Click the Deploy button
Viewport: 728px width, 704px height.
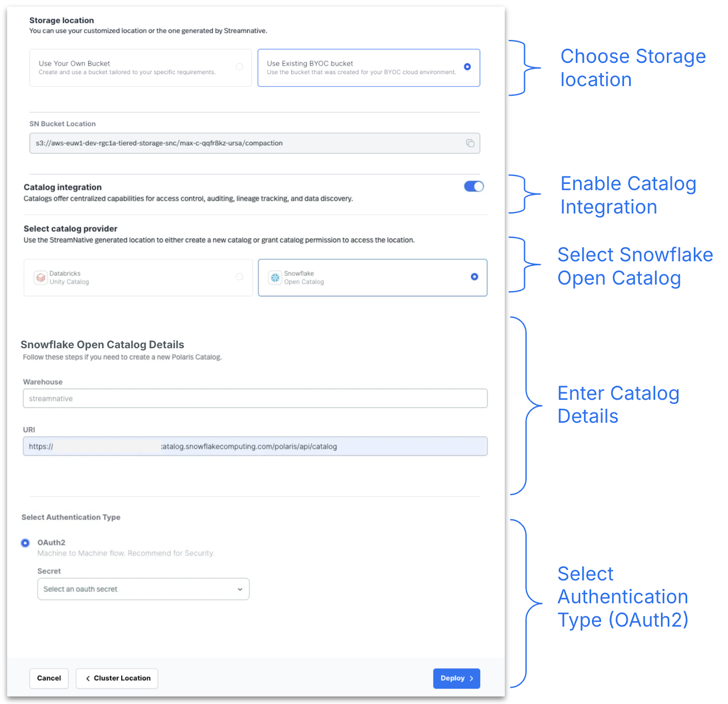pyautogui.click(x=456, y=678)
